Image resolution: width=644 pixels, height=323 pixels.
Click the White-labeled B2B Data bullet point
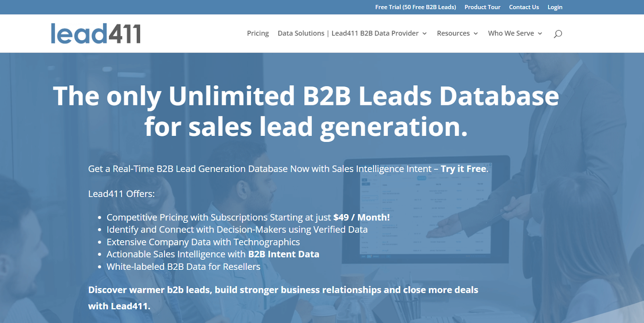coord(183,266)
